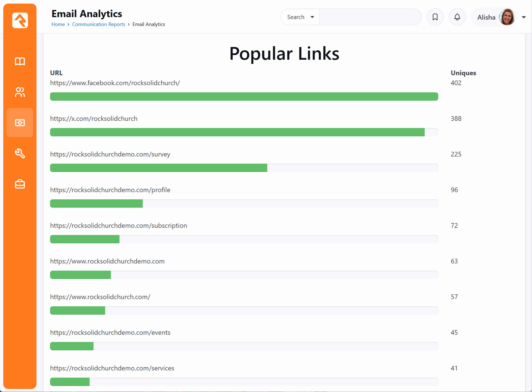
Task: Click the Uniques column header
Action: pyautogui.click(x=463, y=73)
